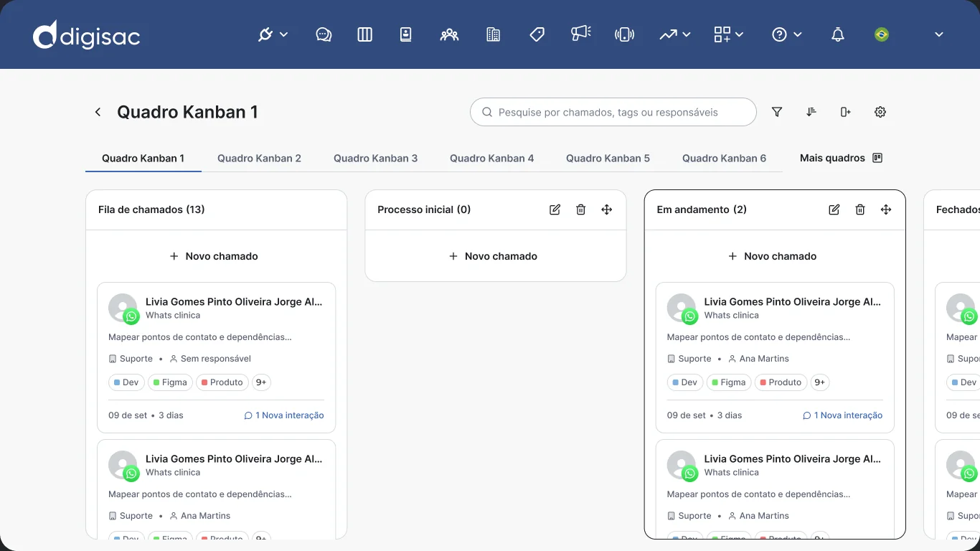
Task: Switch to the Quadro Kanban 3 tab
Action: click(375, 158)
